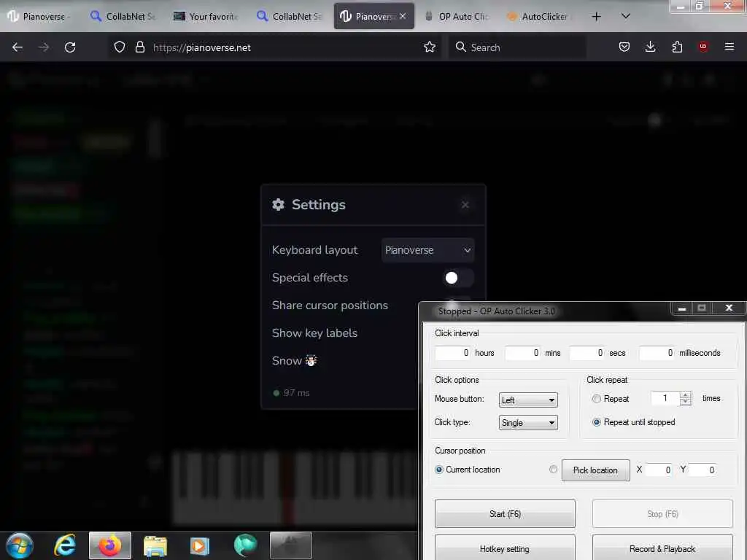747x560 pixels.
Task: Open Record & Playback in Auto Clicker
Action: pos(662,548)
